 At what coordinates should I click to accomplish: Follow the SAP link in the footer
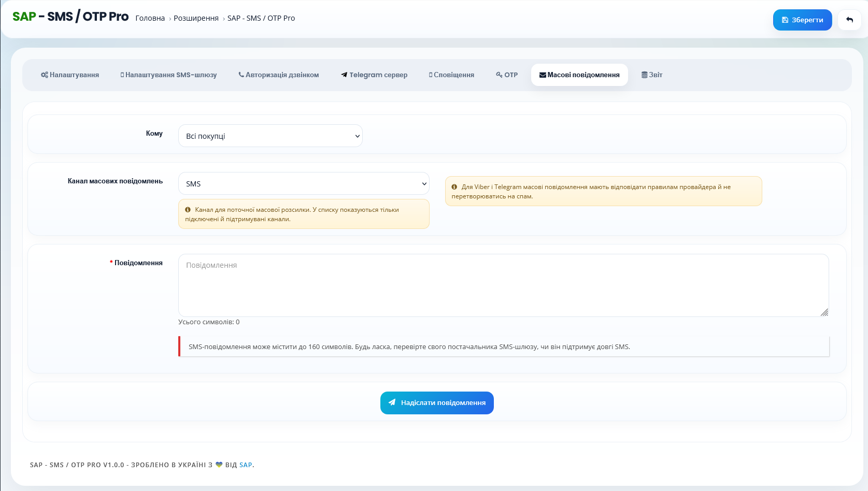click(246, 465)
